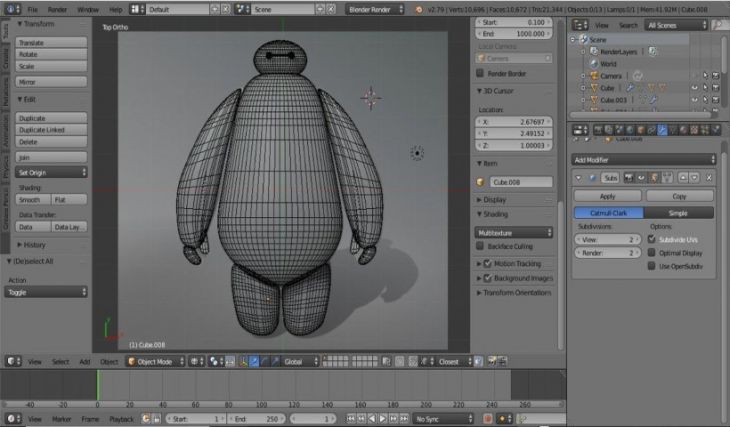Open the Help menu
This screenshot has width=730, height=427.
115,9
